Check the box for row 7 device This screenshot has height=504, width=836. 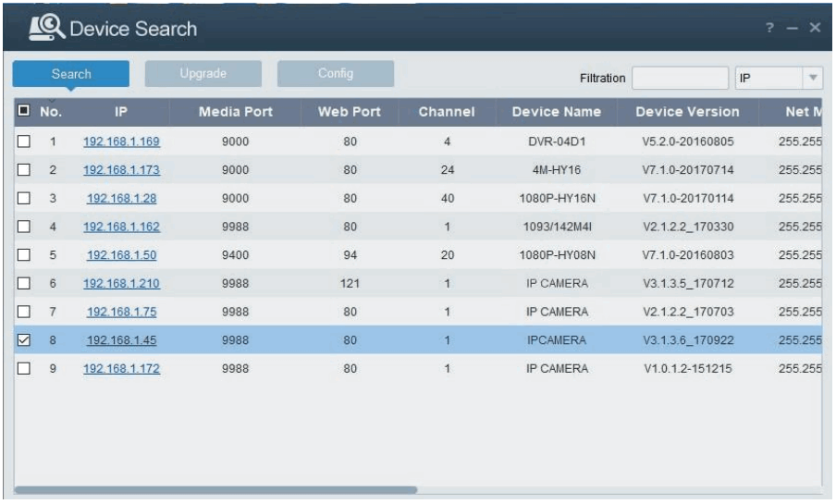point(24,312)
